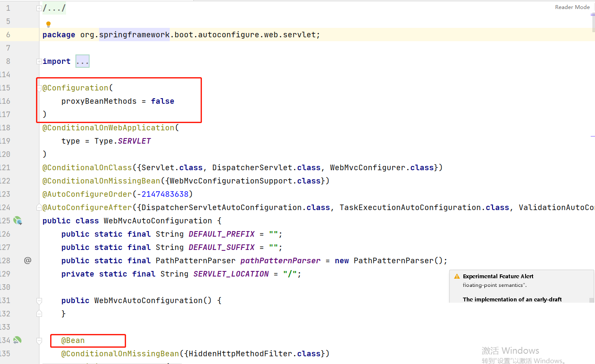The width and height of the screenshot is (595, 364).
Task: Click the error stripe mark near the Type.SERVLET line
Action: pyautogui.click(x=593, y=136)
